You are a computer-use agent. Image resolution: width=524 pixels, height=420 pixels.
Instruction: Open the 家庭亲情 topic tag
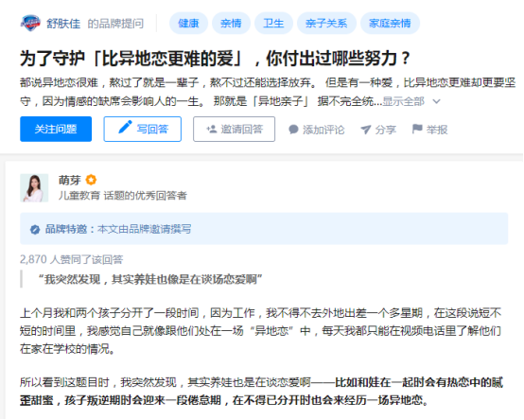click(390, 23)
